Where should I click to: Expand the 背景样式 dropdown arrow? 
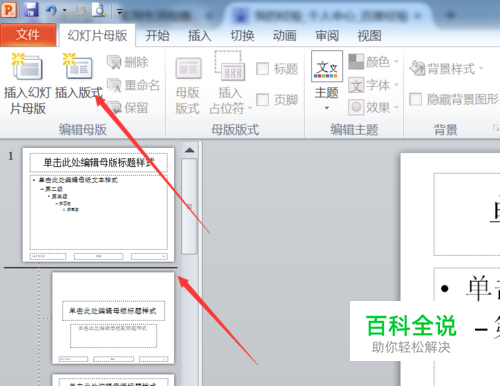coord(481,68)
